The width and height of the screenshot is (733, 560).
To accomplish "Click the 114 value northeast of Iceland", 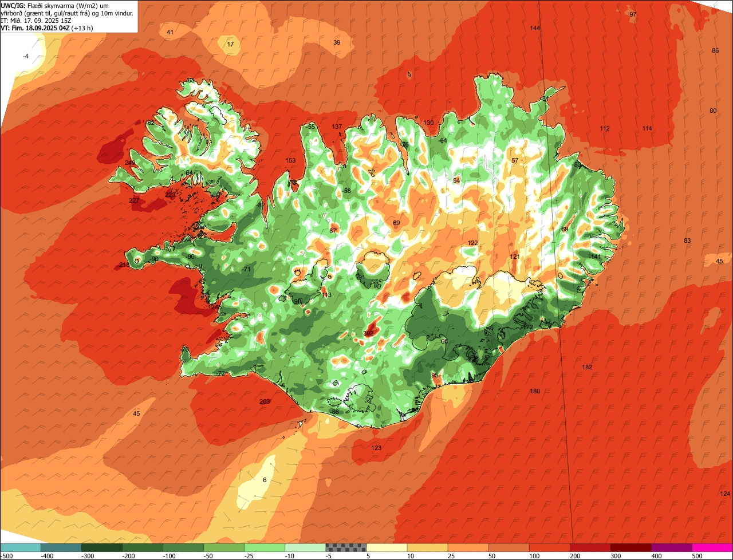I will (647, 128).
